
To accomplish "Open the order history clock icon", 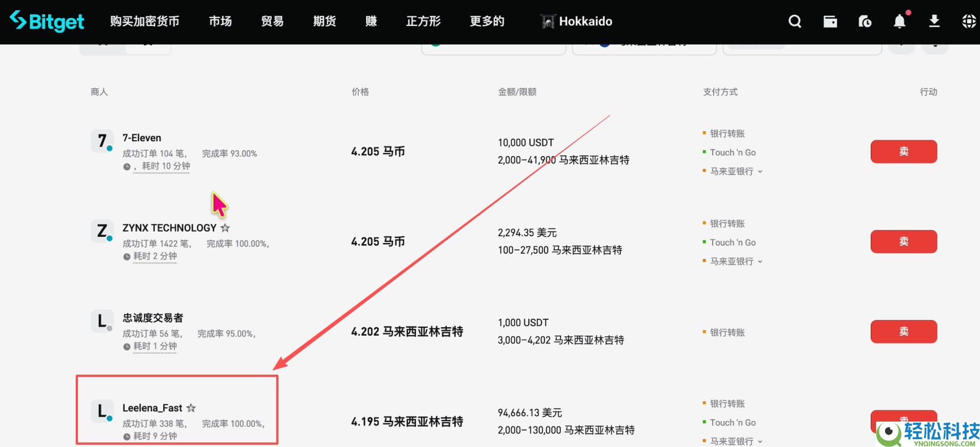I will [x=865, y=21].
